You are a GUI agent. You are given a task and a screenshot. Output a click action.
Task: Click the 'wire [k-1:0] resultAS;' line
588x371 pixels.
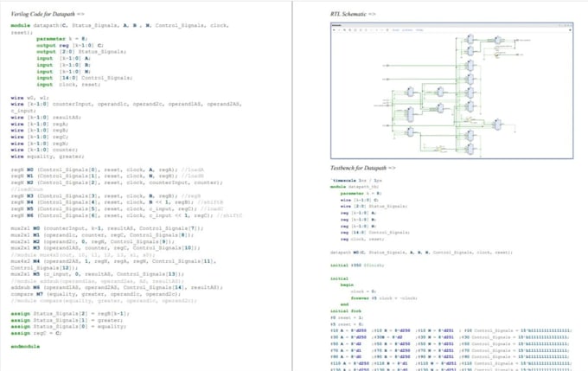pos(46,118)
